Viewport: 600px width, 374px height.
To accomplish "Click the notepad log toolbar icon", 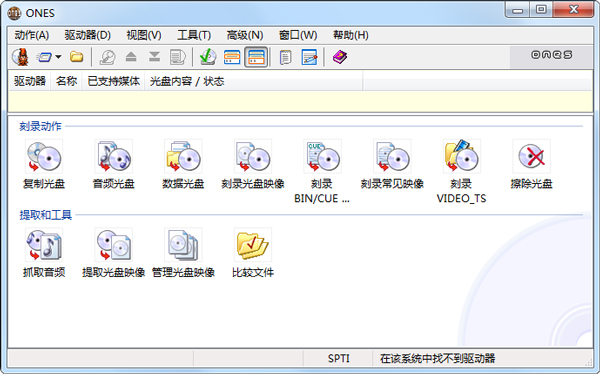I will (285, 57).
